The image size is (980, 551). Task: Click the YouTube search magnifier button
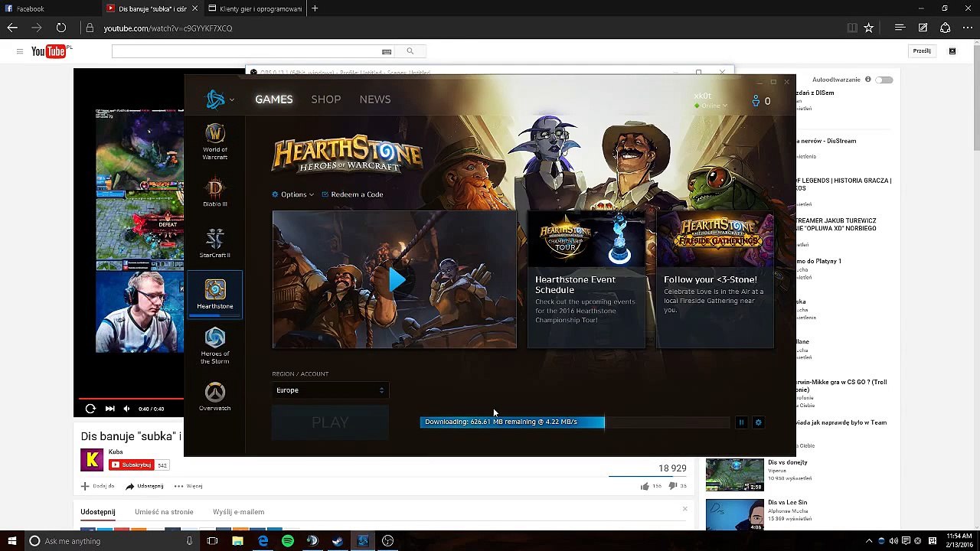tap(410, 51)
